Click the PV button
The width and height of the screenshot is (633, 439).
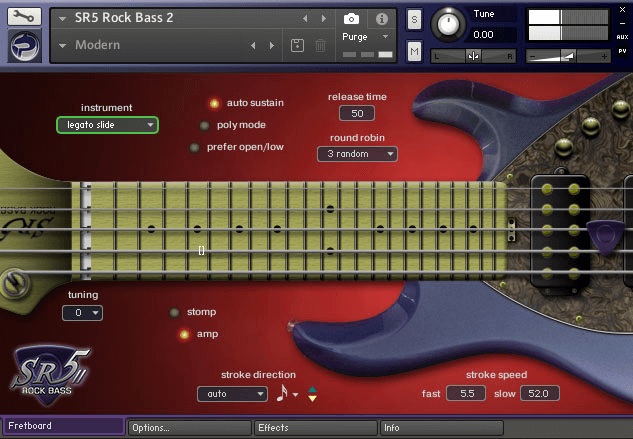622,51
